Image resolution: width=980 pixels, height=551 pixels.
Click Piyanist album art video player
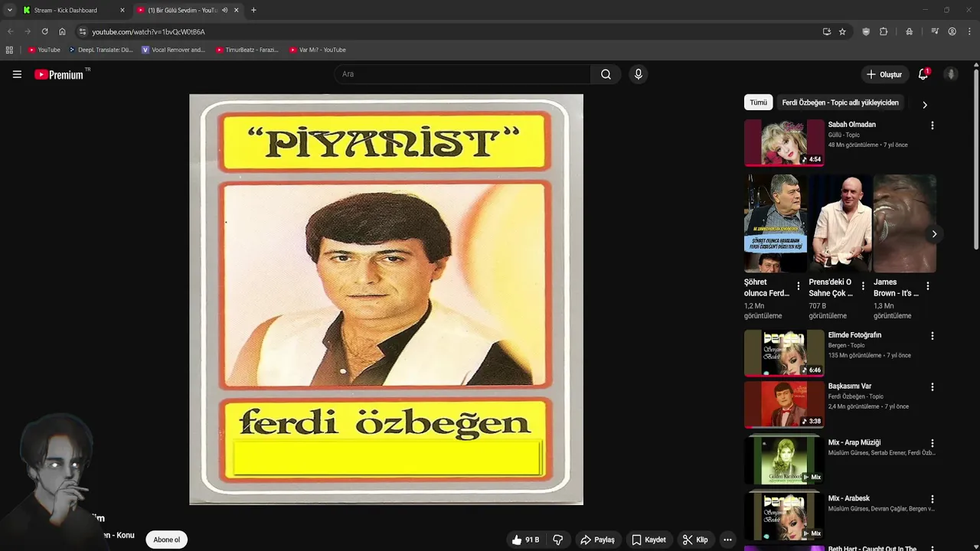(386, 299)
